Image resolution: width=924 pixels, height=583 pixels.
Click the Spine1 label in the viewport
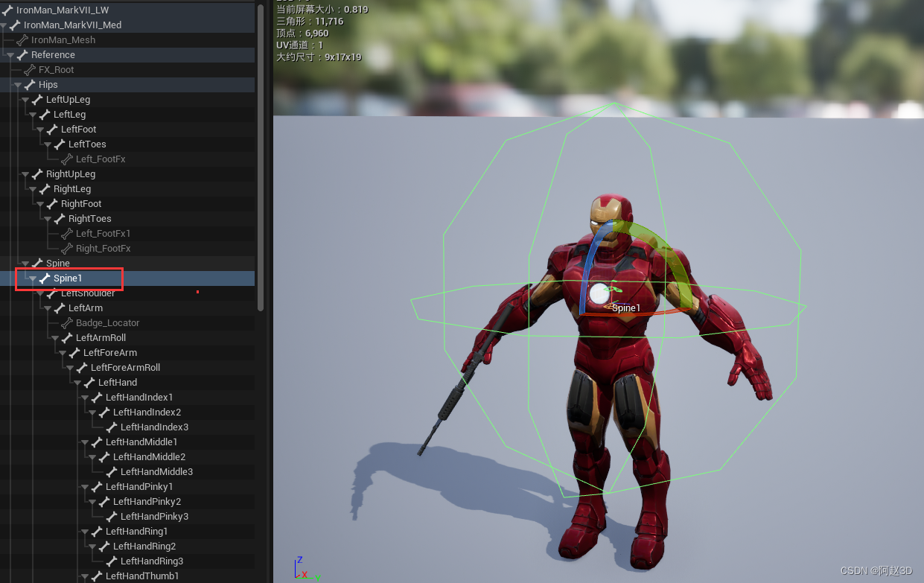(626, 308)
